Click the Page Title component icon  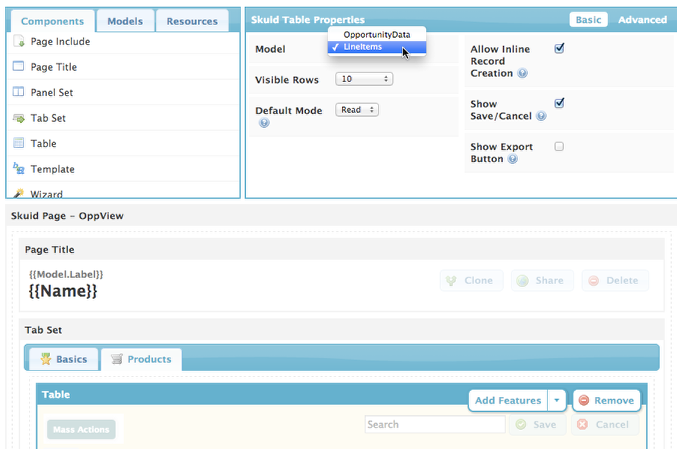(x=19, y=67)
